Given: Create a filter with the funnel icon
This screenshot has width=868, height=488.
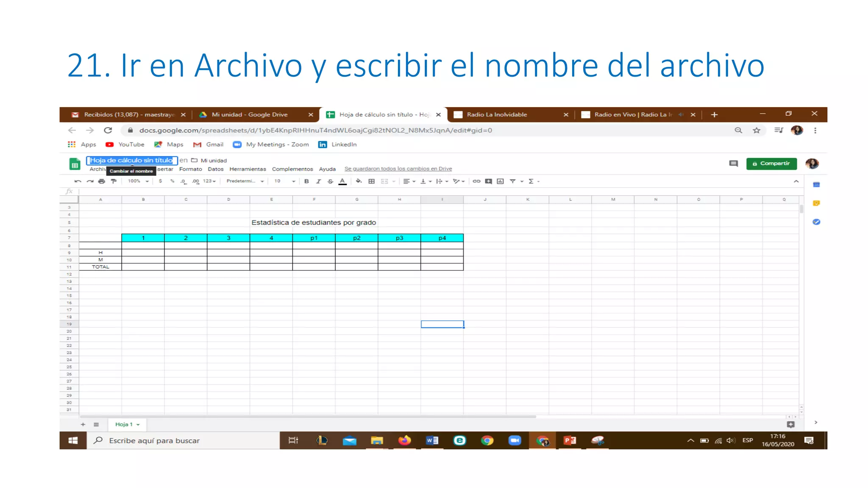Looking at the screenshot, I should click(512, 181).
